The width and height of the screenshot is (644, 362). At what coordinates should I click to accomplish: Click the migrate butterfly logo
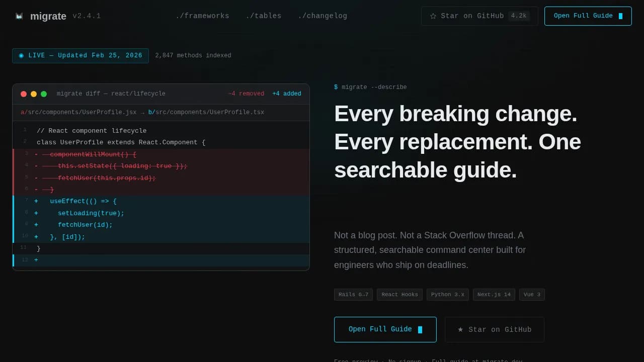pos(19,16)
